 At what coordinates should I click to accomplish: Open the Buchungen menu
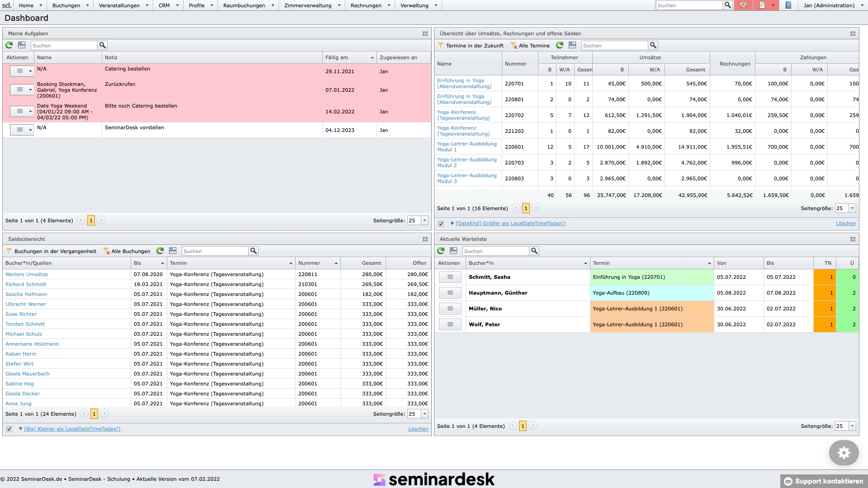(66, 5)
